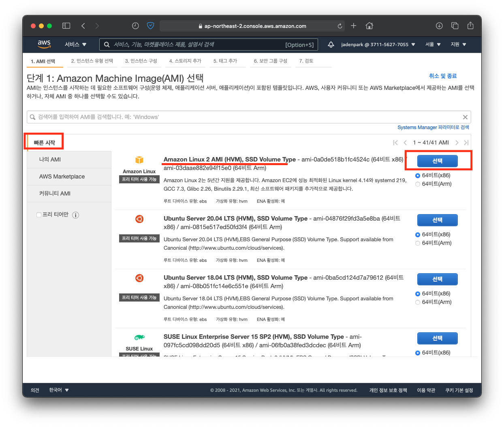
Task: Select 64비트(Arm) for Amazon Linux 2
Action: click(x=418, y=184)
